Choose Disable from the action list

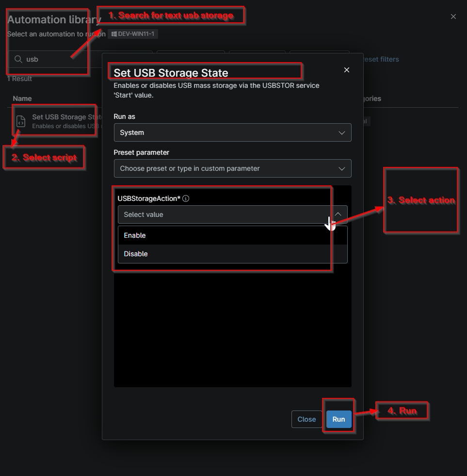[x=233, y=254]
